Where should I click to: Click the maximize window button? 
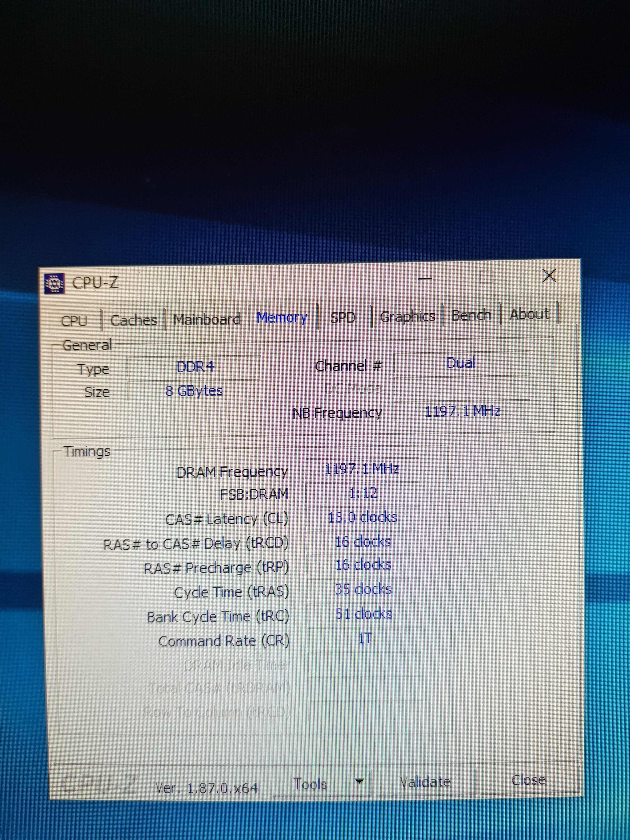pyautogui.click(x=486, y=277)
